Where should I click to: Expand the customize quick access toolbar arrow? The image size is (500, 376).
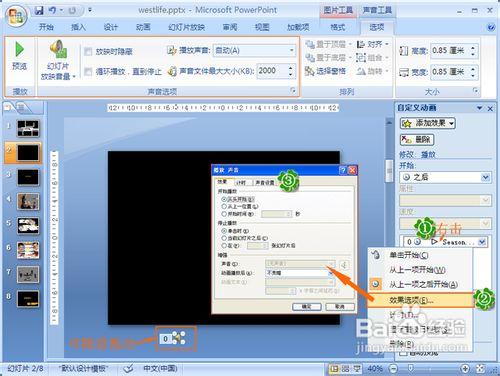[x=90, y=11]
